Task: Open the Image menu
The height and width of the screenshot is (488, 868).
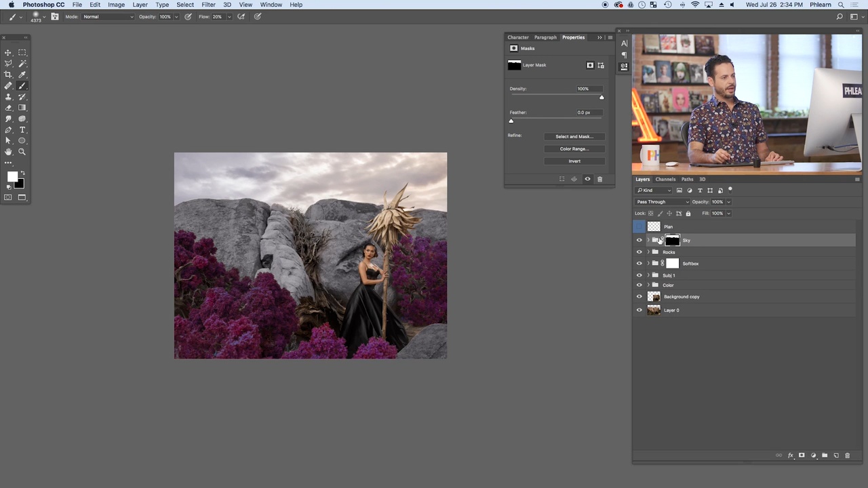Action: point(116,5)
